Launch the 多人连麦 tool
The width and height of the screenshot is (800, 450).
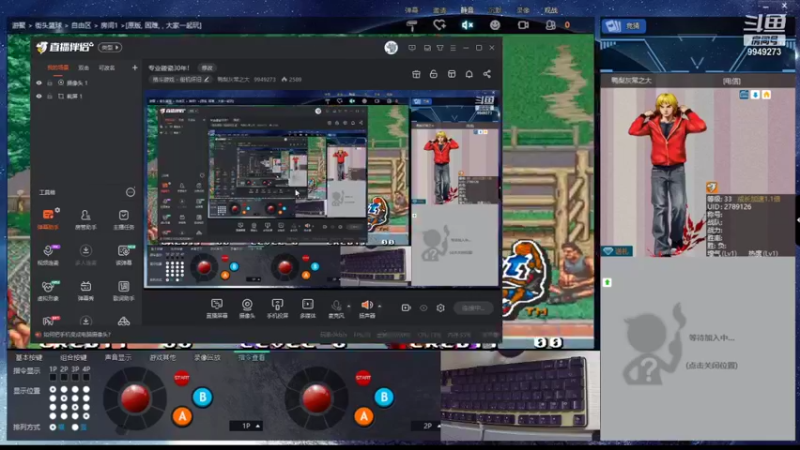click(x=85, y=255)
